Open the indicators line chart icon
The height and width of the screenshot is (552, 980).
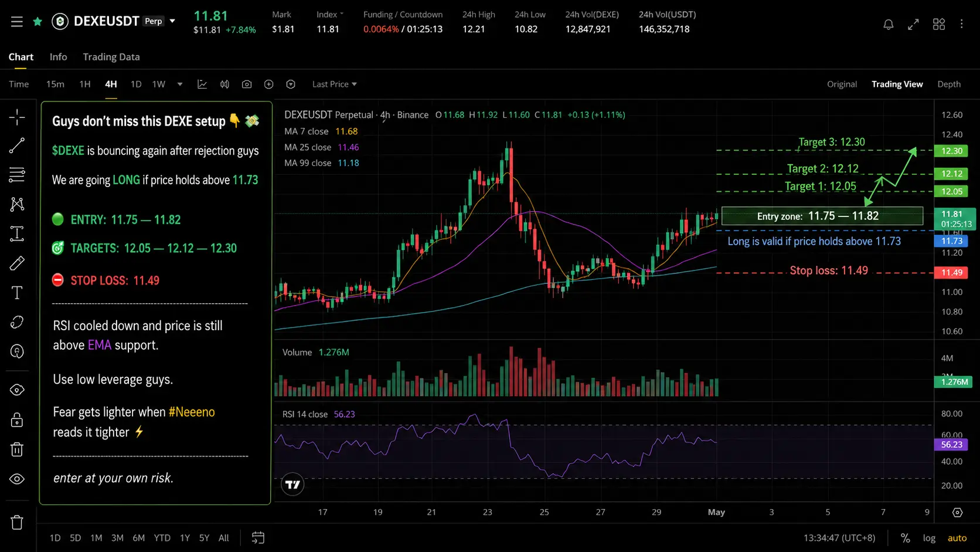click(x=202, y=84)
